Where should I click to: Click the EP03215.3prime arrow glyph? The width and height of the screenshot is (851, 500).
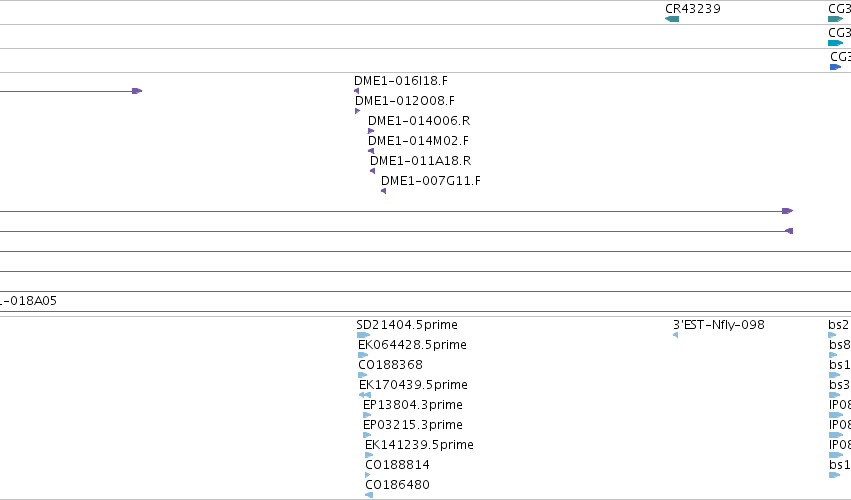[367, 435]
